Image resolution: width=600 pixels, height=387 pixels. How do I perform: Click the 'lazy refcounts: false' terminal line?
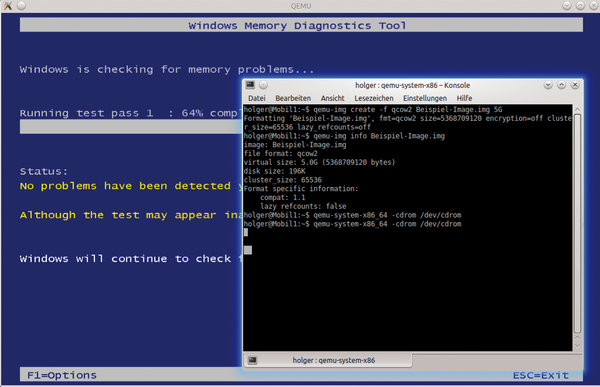303,206
